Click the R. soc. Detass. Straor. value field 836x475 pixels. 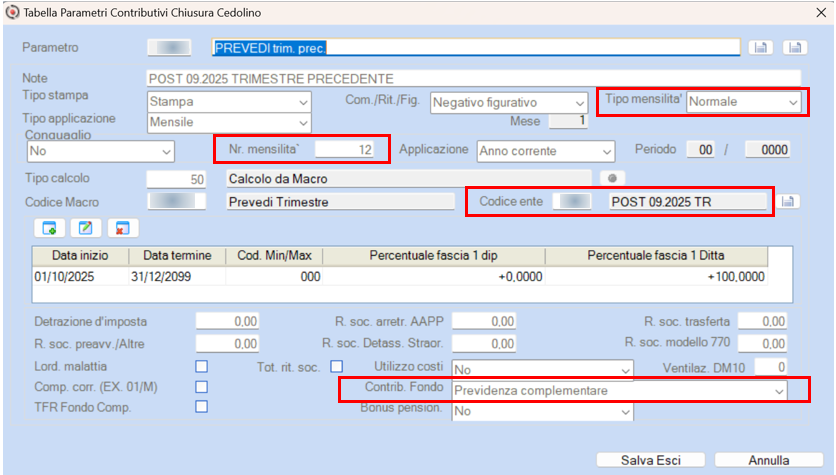[484, 343]
